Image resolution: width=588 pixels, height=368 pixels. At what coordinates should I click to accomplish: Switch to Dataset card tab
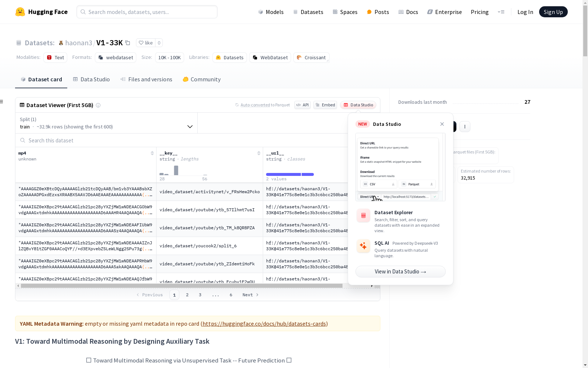coord(41,79)
